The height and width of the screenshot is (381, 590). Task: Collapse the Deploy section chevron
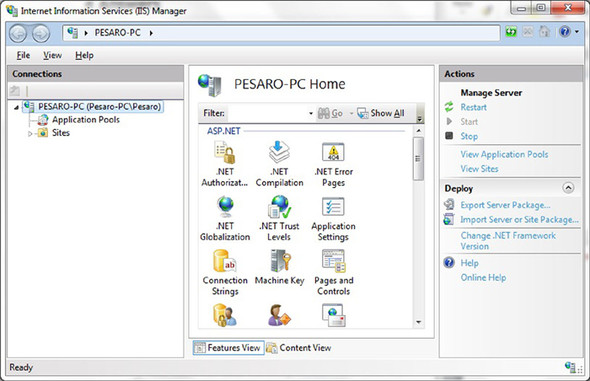click(x=568, y=188)
